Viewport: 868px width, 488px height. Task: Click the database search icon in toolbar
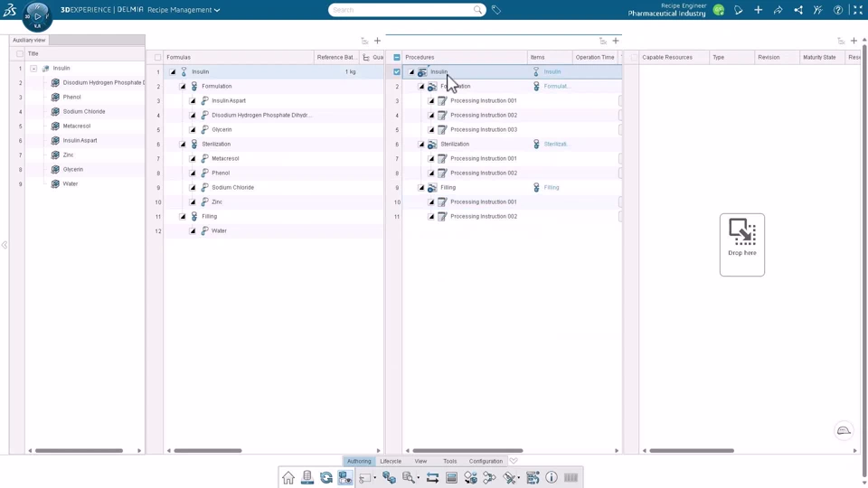[409, 477]
